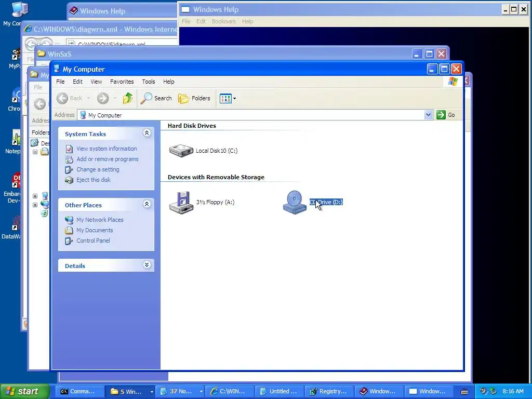The height and width of the screenshot is (399, 532).
Task: Open Back history dropdown arrow
Action: tap(88, 98)
